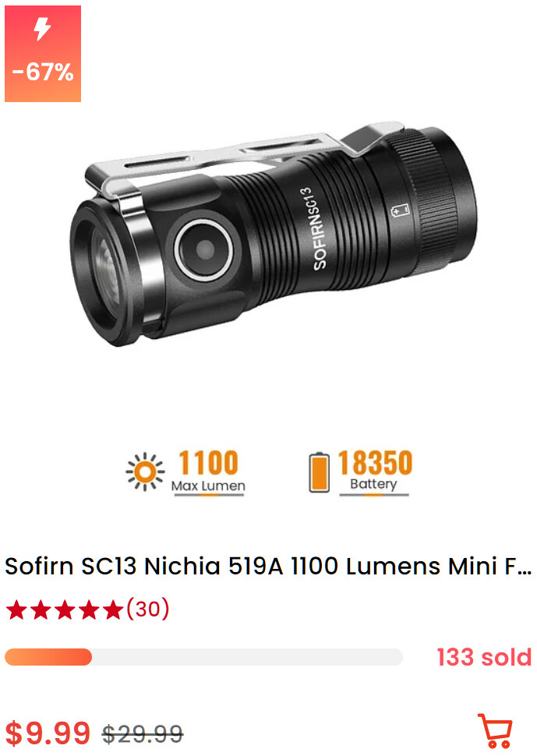This screenshot has height=756, width=537.
Task: Click the 18350 Battery text
Action: [x=375, y=472]
